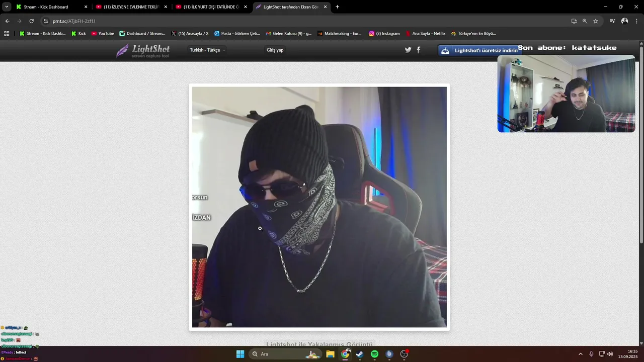This screenshot has width=644, height=362.
Task: Switch to the Stream - Kick Dashboard tab
Action: 51,7
